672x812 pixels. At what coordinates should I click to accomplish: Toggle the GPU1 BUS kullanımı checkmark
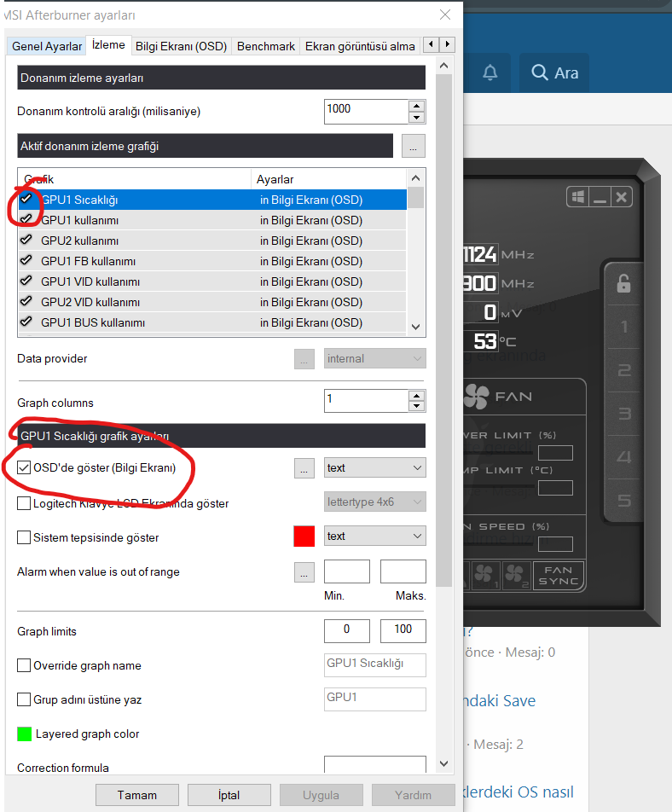26,322
